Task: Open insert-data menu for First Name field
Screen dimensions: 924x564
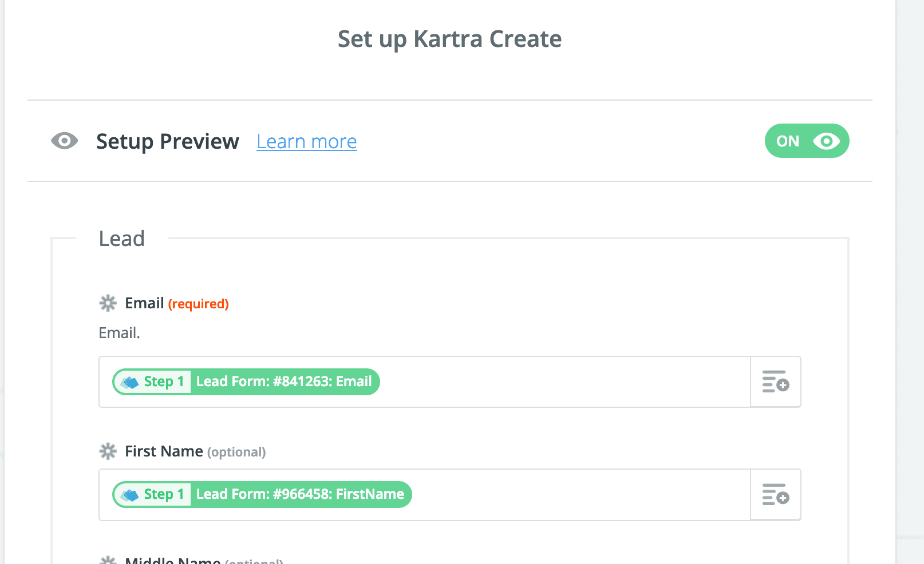Action: pos(776,494)
